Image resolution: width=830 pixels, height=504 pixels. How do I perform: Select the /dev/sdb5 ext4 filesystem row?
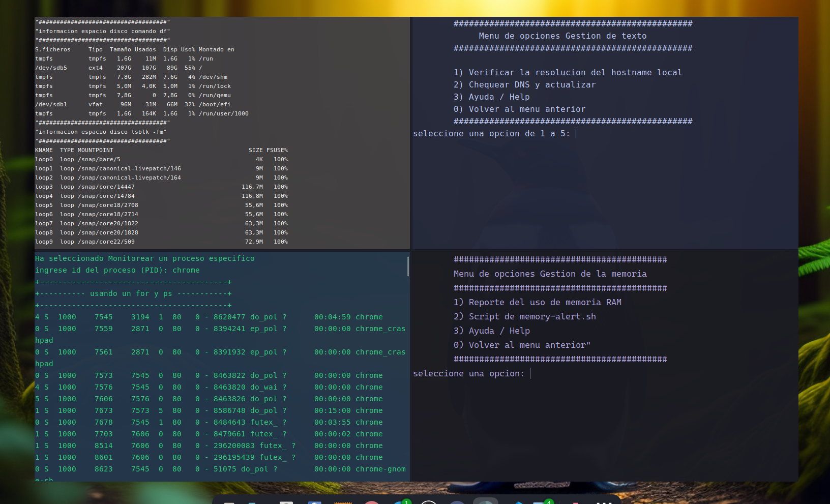click(118, 68)
